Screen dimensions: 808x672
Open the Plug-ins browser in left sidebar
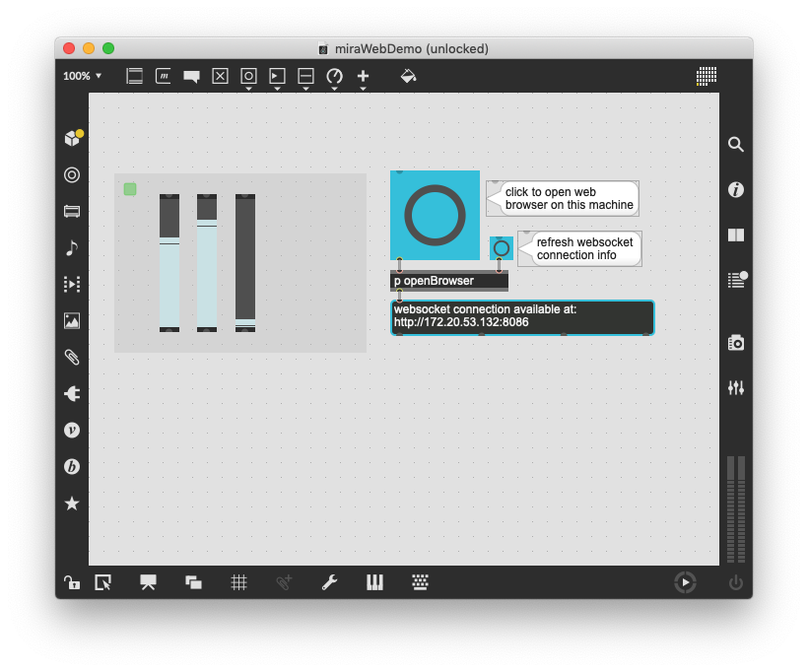pyautogui.click(x=71, y=393)
